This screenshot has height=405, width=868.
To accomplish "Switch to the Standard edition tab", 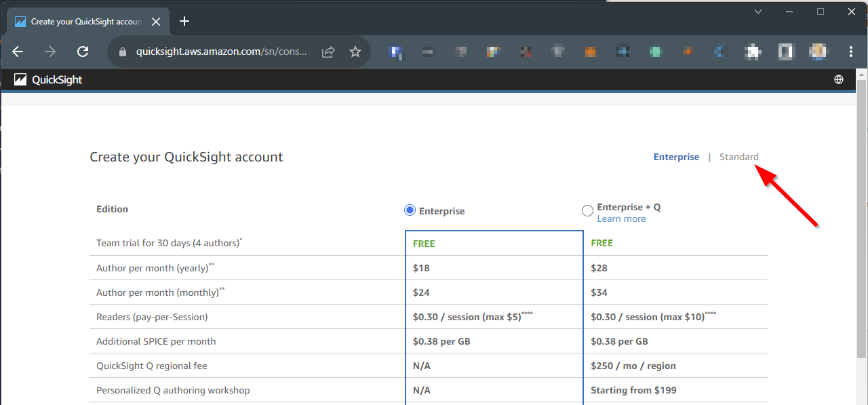I will pyautogui.click(x=738, y=157).
